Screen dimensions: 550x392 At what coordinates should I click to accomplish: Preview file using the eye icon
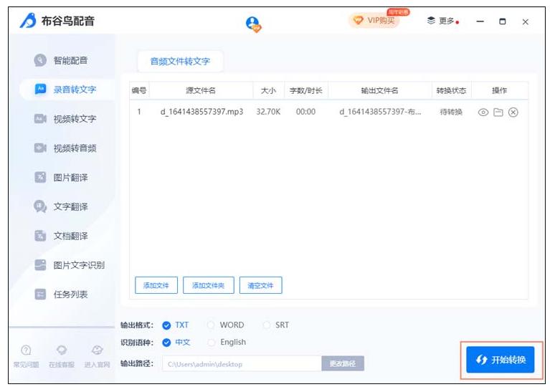tap(483, 113)
